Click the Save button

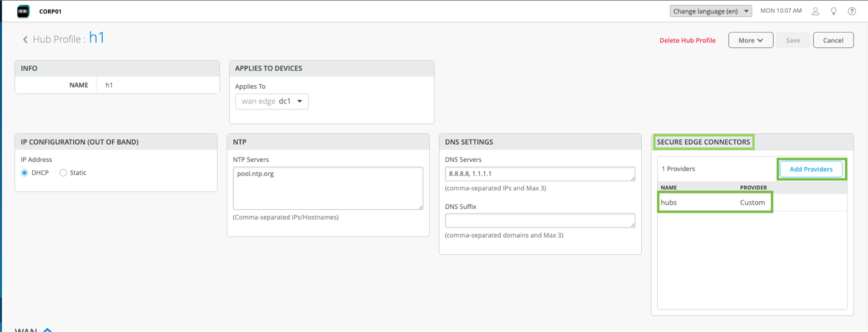(x=793, y=40)
